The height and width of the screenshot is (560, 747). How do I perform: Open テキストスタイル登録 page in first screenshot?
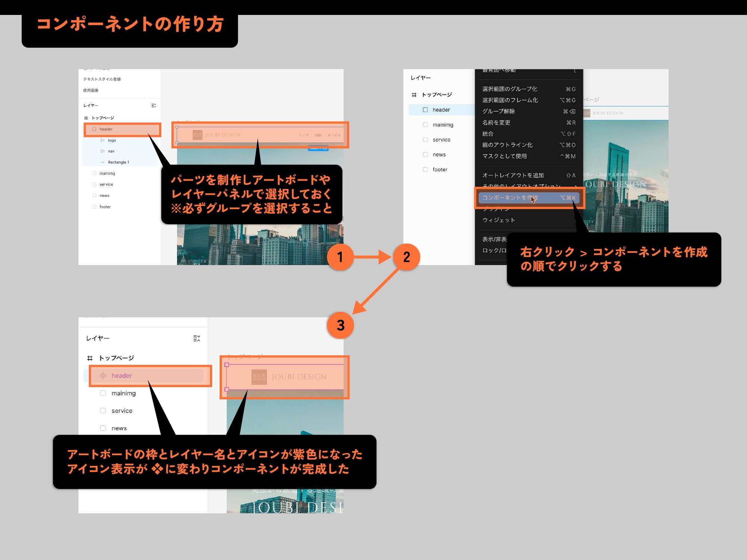(x=102, y=79)
